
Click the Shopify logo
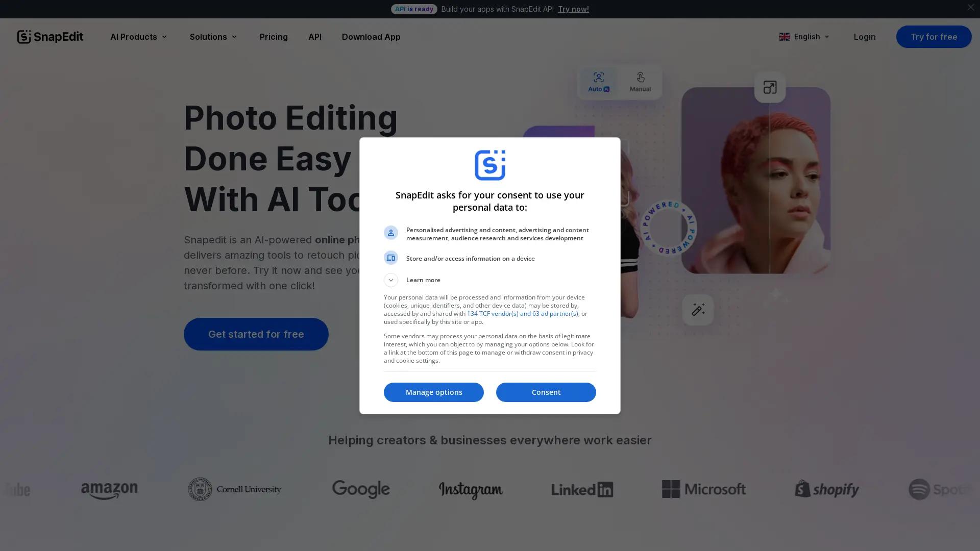tap(826, 489)
